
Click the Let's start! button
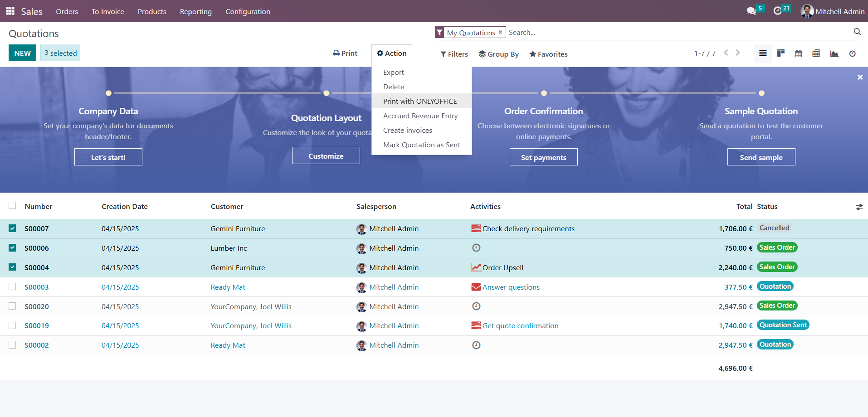pos(108,157)
